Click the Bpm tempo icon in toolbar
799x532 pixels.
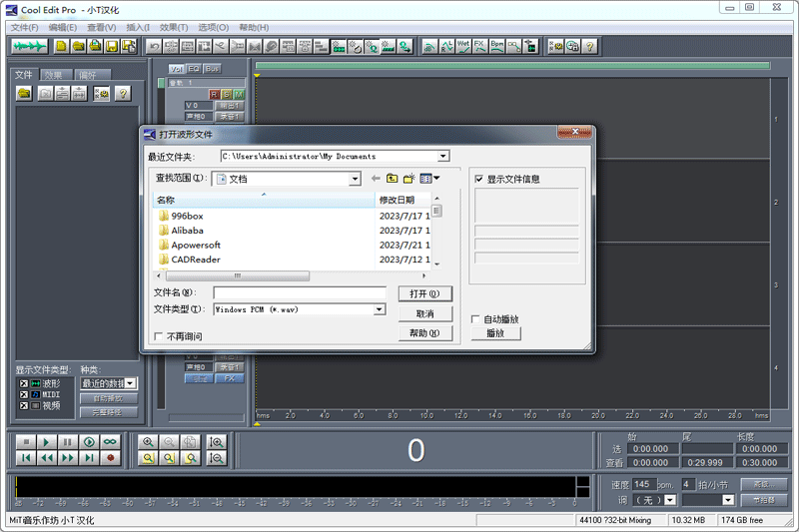[x=496, y=47]
